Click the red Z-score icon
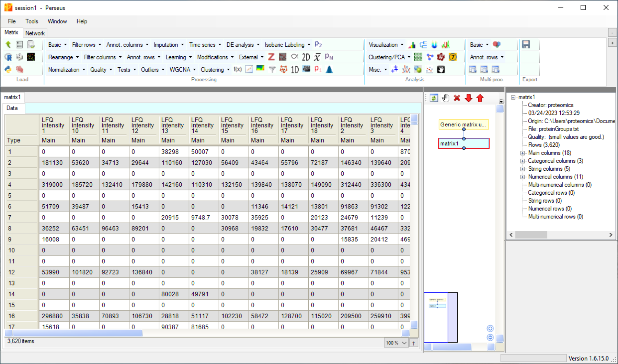The height and width of the screenshot is (364, 618). 271,57
